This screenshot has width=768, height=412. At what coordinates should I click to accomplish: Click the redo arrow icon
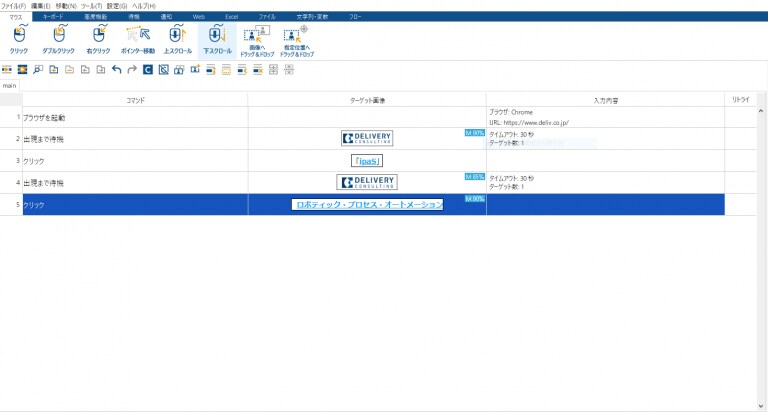(x=132, y=70)
